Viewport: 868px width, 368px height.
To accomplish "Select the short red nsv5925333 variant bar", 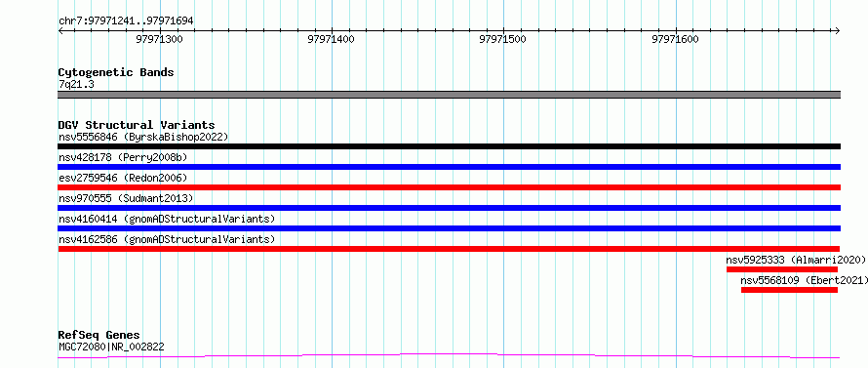I will pos(782,269).
